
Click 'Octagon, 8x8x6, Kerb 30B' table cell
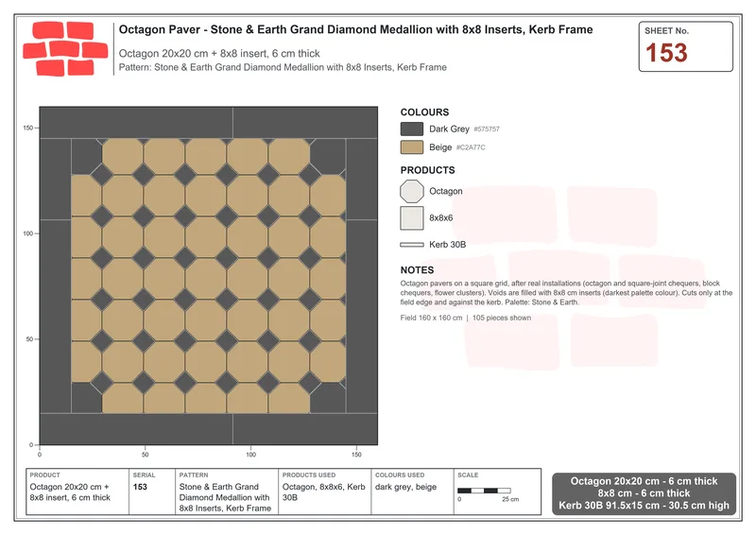tap(324, 492)
